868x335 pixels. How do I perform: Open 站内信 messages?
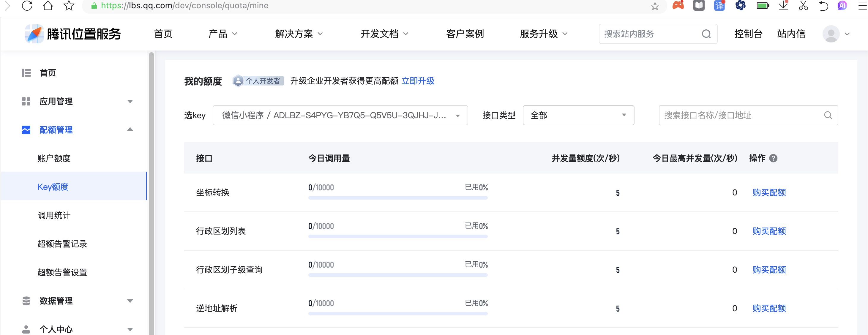pos(791,34)
